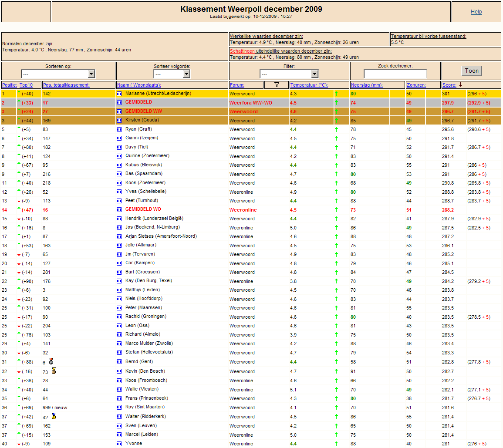Open the Help link
This screenshot has height=448, width=503.
coord(476,12)
